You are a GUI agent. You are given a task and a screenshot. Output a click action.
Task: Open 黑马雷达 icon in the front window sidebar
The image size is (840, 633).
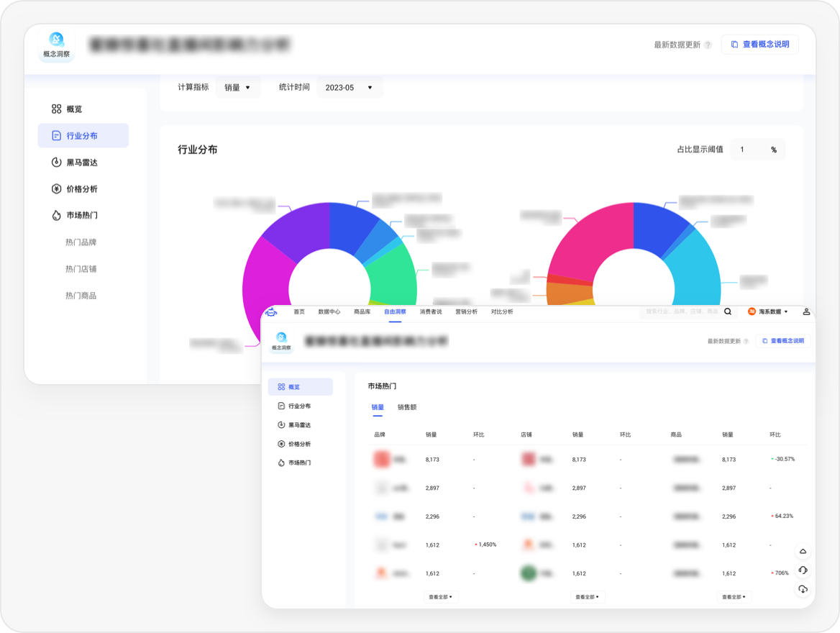coord(281,425)
